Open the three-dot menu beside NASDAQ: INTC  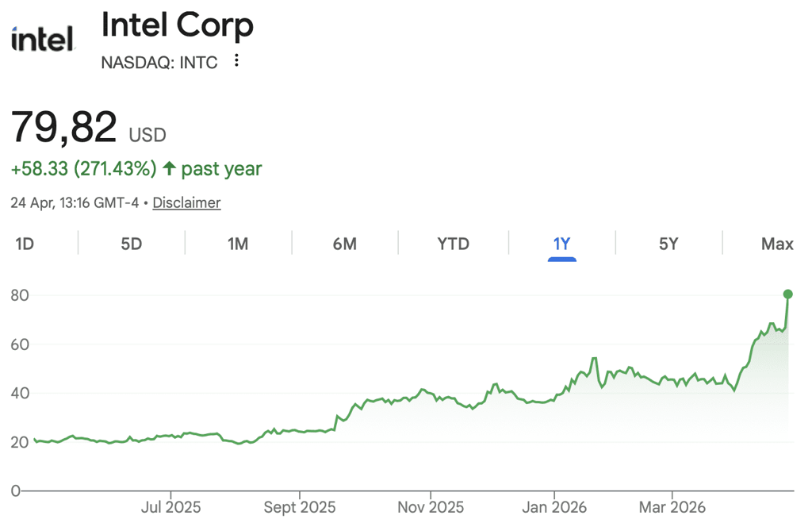(x=236, y=60)
